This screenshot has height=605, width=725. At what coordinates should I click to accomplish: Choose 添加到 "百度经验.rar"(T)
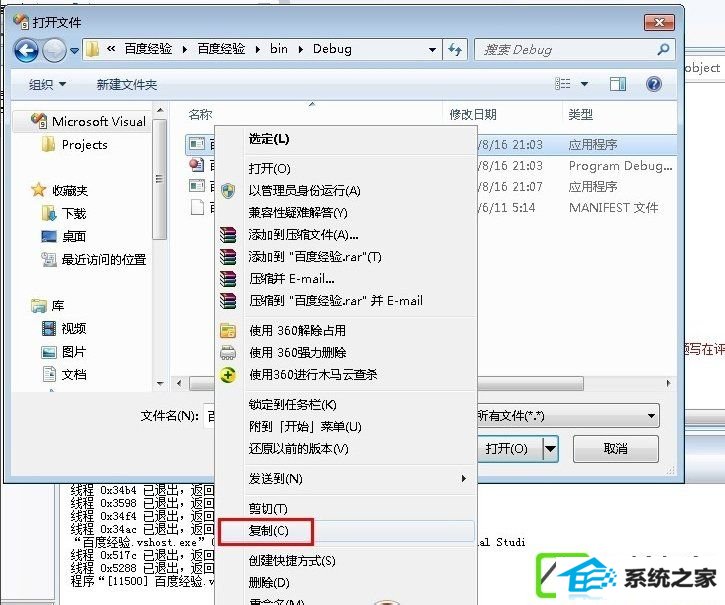click(x=315, y=257)
